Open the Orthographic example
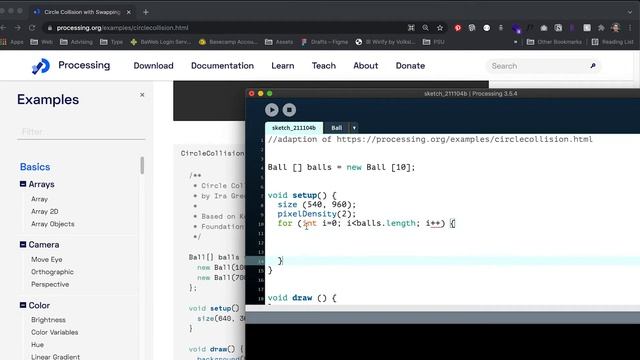This screenshot has height=360, width=640. [x=52, y=272]
